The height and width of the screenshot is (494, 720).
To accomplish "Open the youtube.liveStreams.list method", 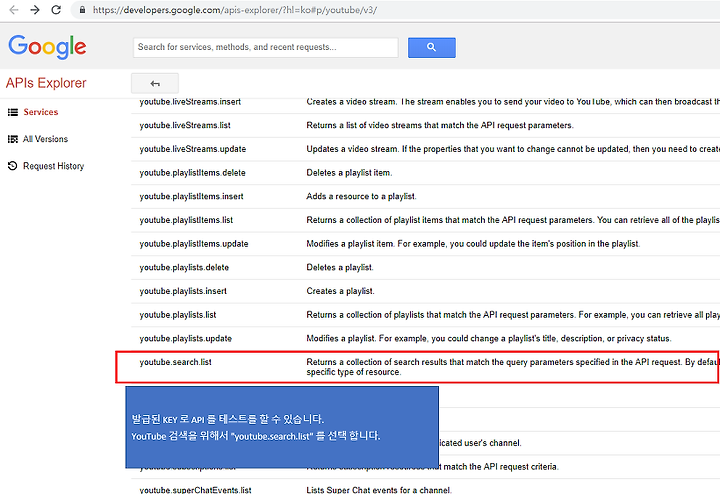I will click(185, 125).
